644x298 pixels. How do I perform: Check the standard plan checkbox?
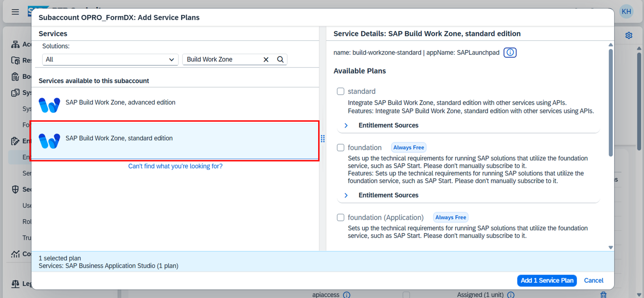(340, 92)
